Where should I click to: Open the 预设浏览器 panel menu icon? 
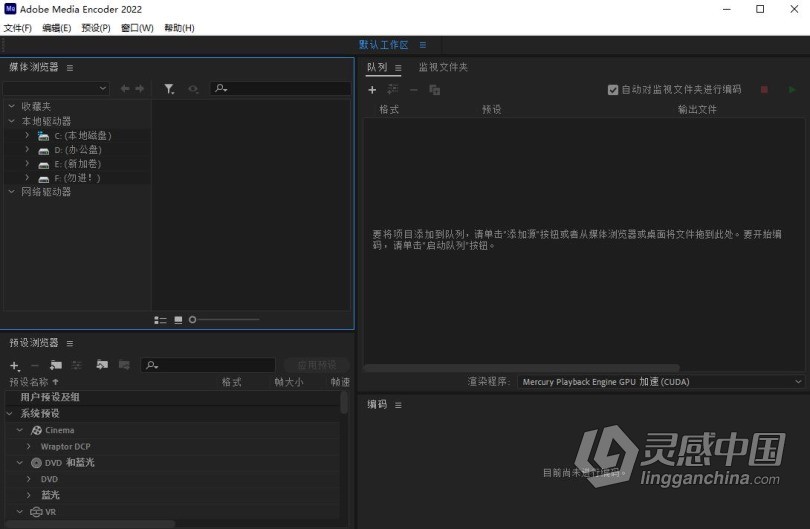[70, 344]
